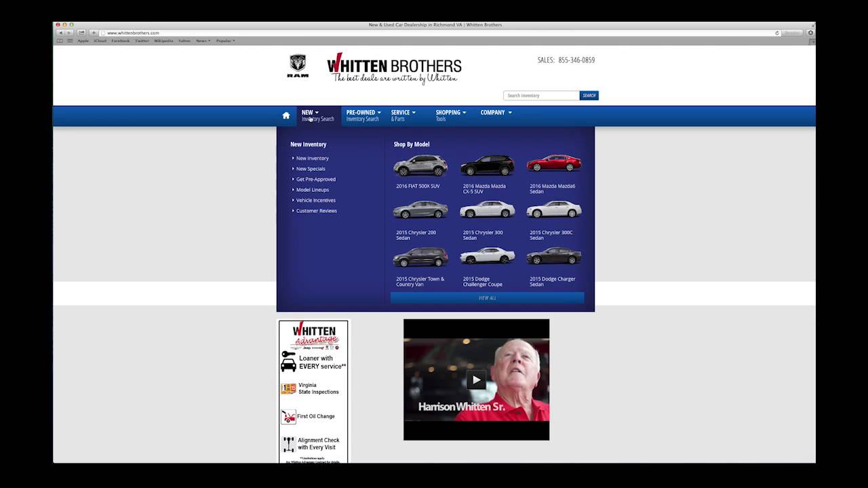This screenshot has height=488, width=868.
Task: Open the Customer Reviews link
Action: coord(316,211)
